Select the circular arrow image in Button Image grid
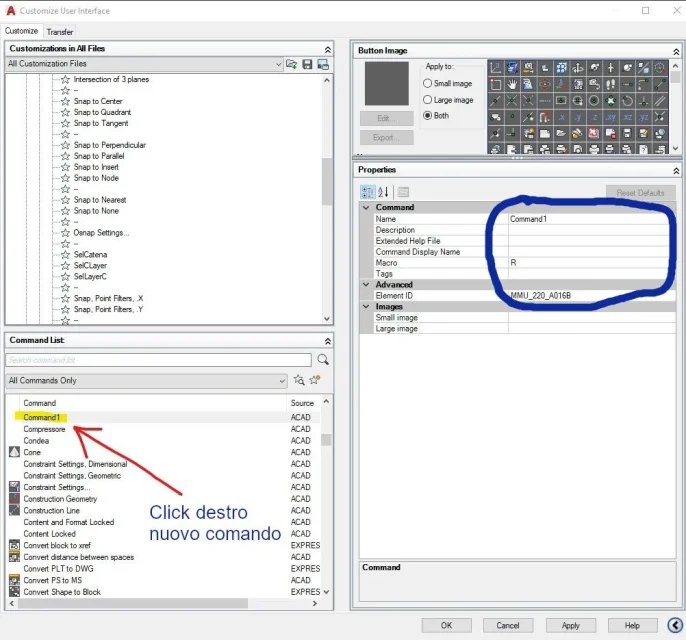The image size is (686, 640). pos(627,101)
